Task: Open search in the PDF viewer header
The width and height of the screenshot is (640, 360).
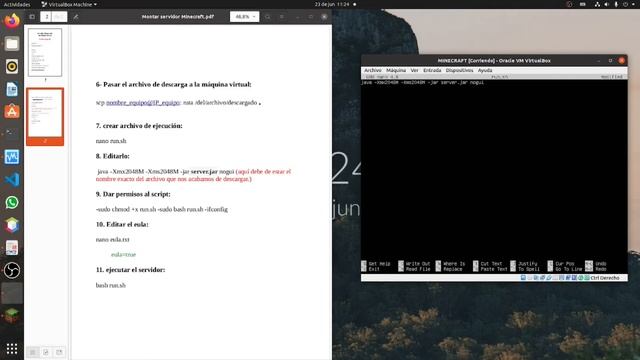Action: [x=267, y=17]
